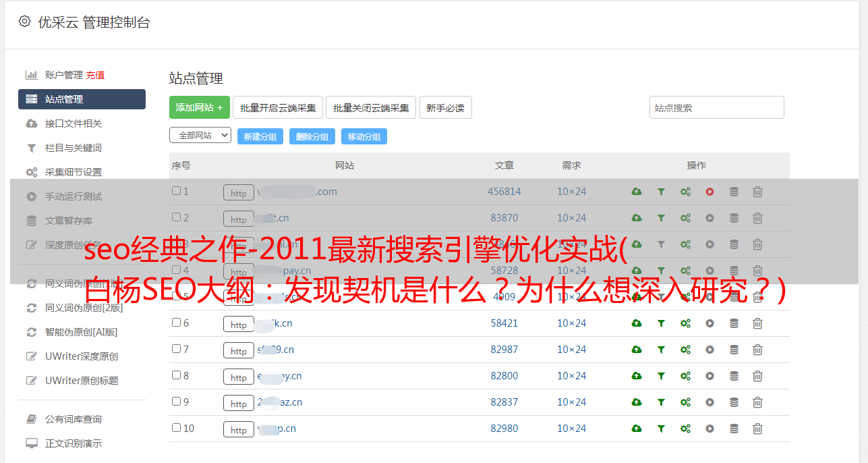Click play icon in row 9
This screenshot has height=463, width=868.
pyautogui.click(x=710, y=402)
